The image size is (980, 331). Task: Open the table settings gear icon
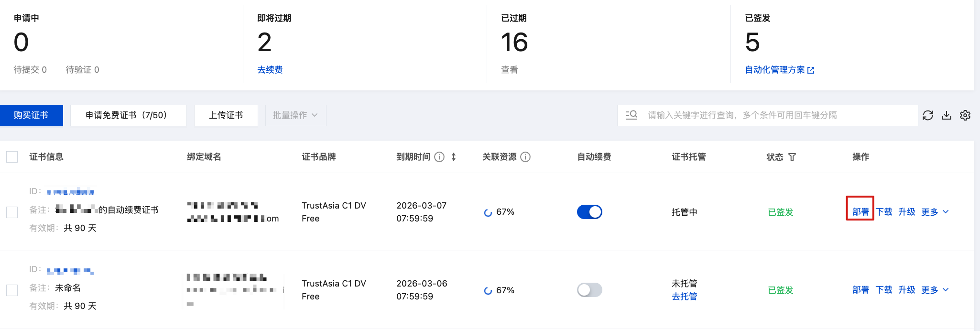(x=965, y=115)
